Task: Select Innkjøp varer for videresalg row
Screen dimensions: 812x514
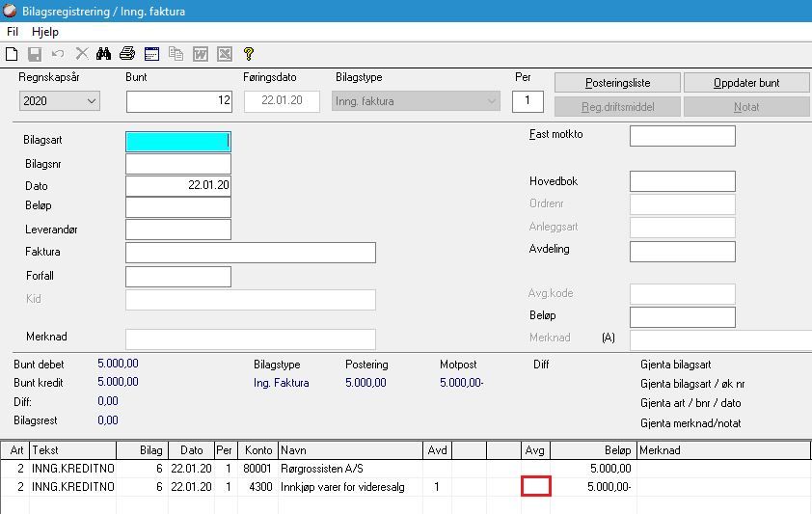Action: [x=405, y=487]
